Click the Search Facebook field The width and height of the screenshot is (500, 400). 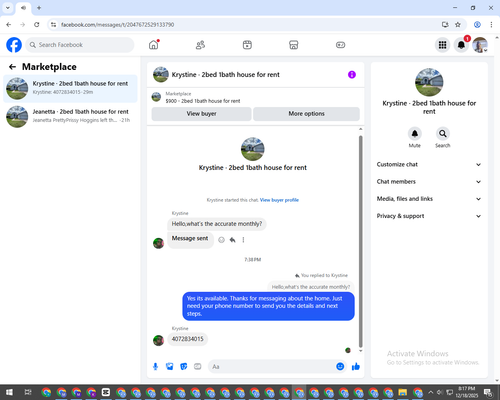(x=80, y=45)
